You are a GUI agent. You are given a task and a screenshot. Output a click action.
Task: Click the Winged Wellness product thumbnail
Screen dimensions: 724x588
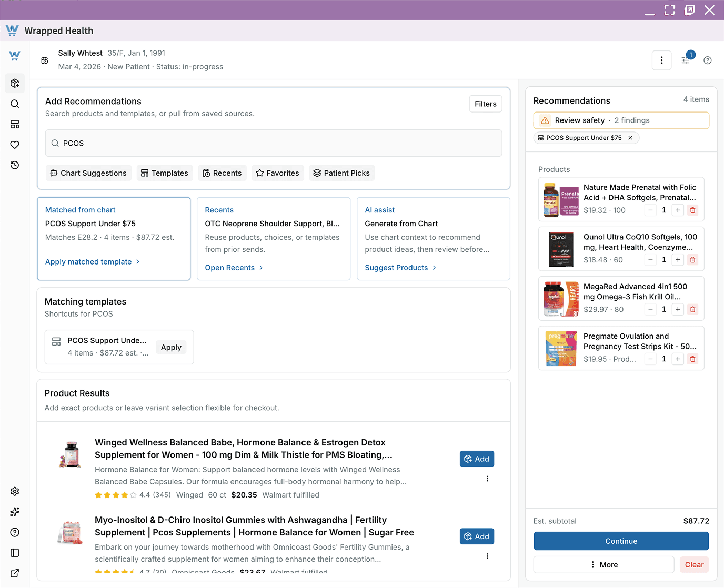coord(71,454)
